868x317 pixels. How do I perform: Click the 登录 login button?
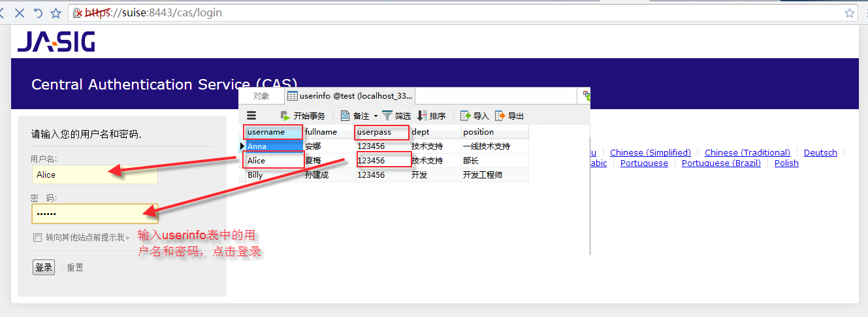point(44,267)
